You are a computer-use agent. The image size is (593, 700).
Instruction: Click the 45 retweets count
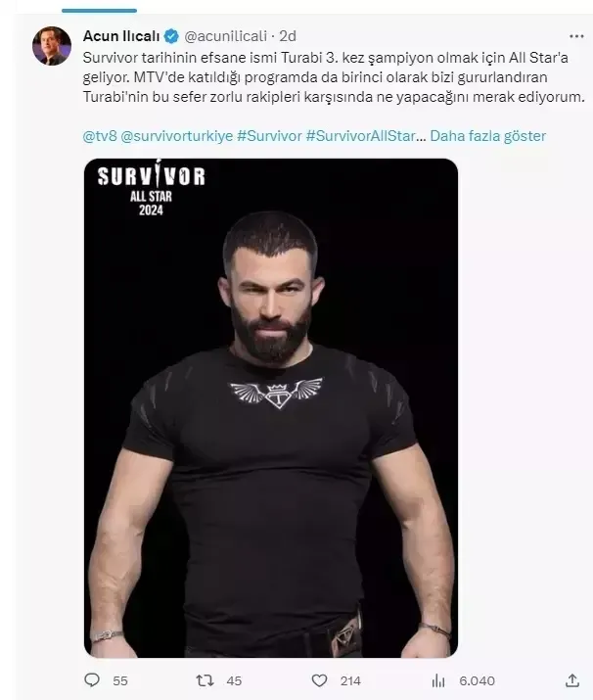[x=234, y=680]
